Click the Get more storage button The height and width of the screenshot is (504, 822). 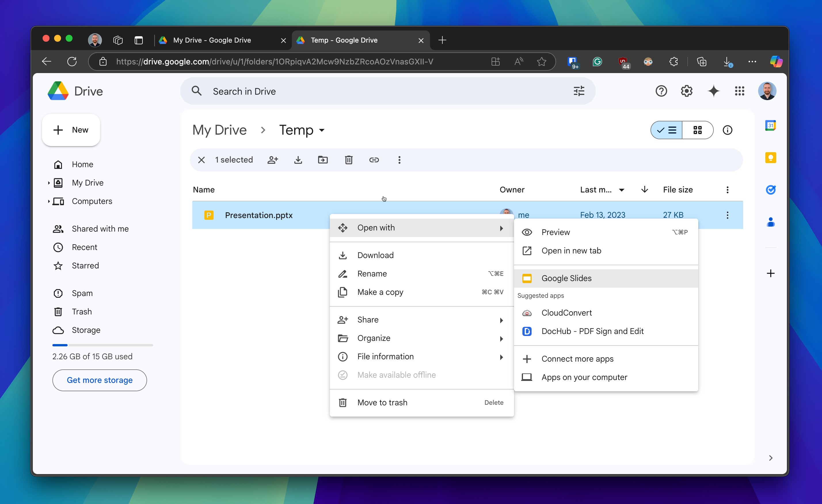(99, 380)
